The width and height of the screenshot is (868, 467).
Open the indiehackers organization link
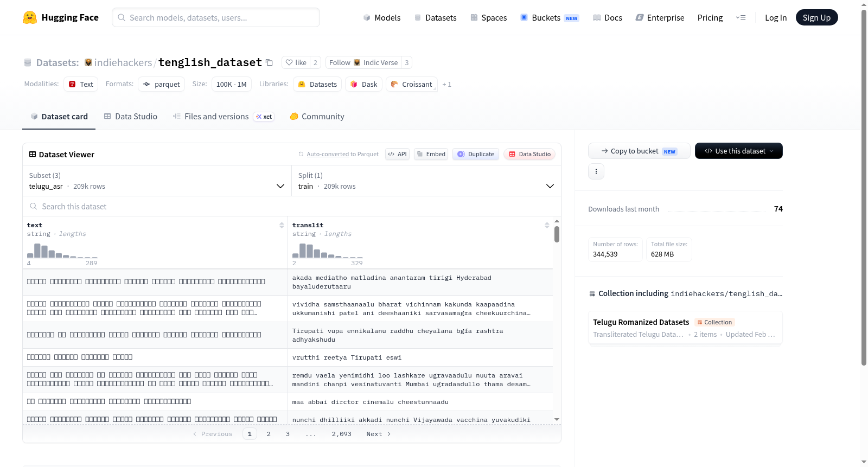coord(123,62)
